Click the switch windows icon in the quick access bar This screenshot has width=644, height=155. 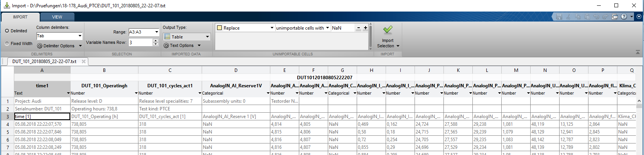pyautogui.click(x=615, y=17)
